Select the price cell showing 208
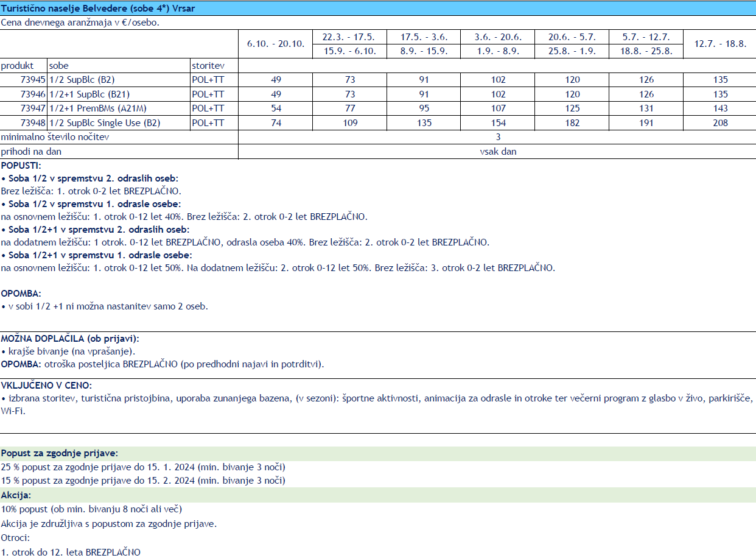 719,123
